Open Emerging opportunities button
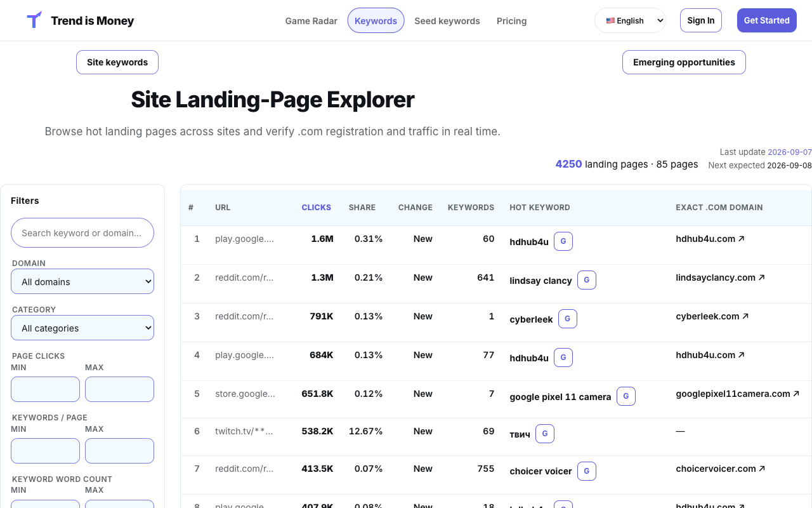 (x=684, y=62)
